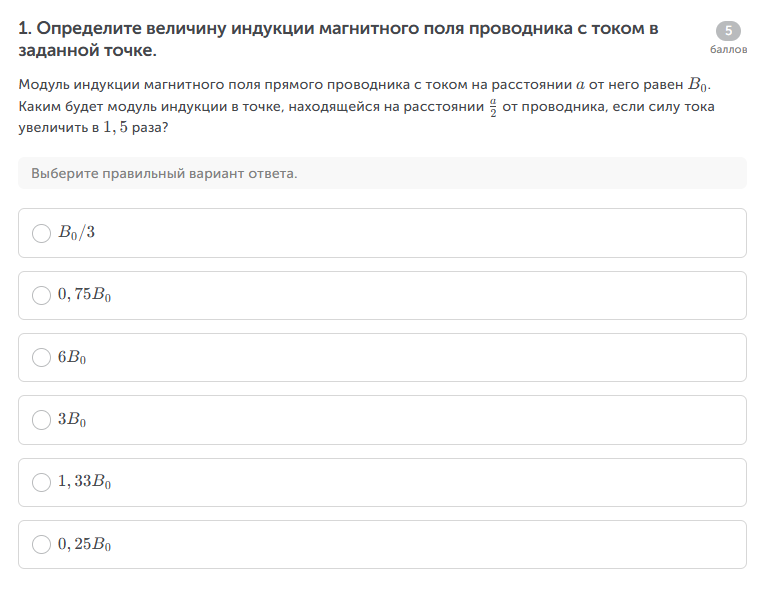Click the gray score badge showing 5
768x589 pixels.
728,31
